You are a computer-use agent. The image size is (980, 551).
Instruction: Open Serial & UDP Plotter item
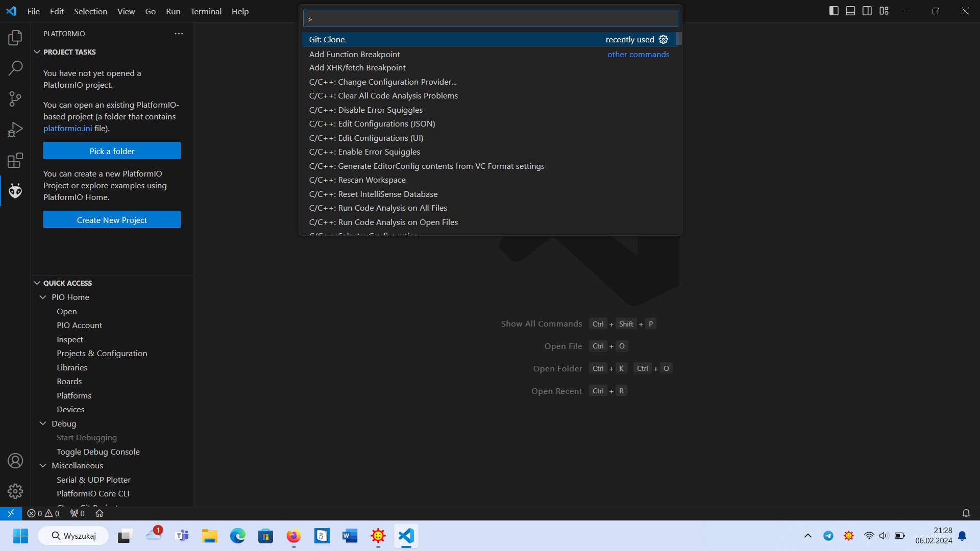pyautogui.click(x=93, y=480)
